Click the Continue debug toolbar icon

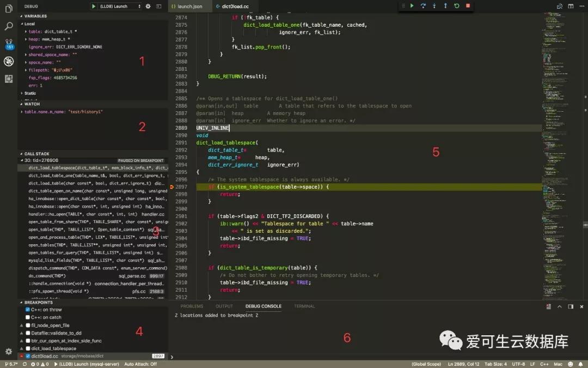point(412,5)
